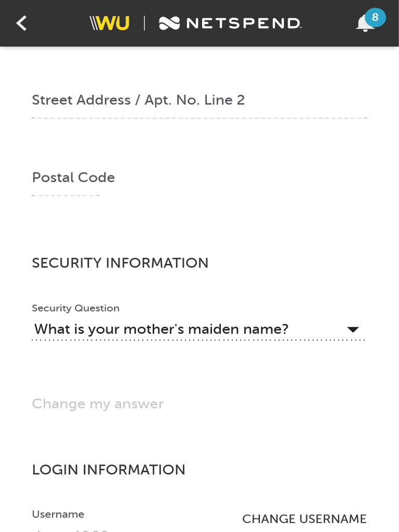Expand the Security Question dropdown arrow
The image size is (399, 532).
click(353, 329)
